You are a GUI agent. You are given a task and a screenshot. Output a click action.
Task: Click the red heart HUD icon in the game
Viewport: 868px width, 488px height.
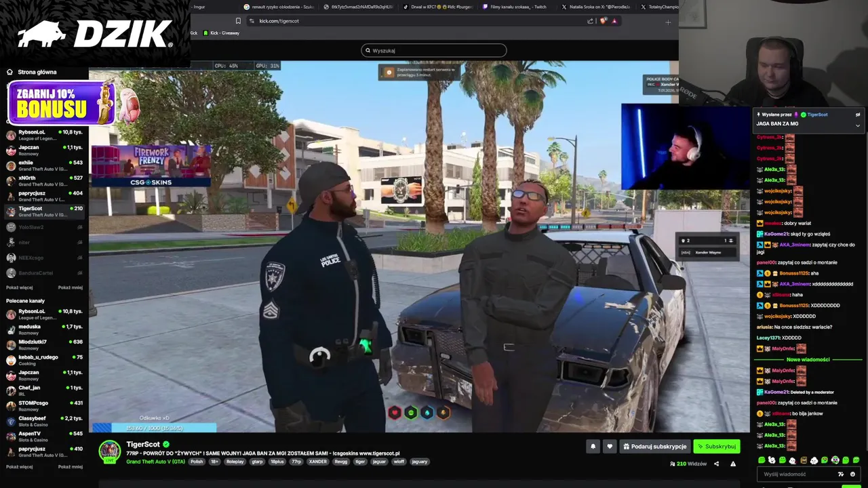[395, 412]
